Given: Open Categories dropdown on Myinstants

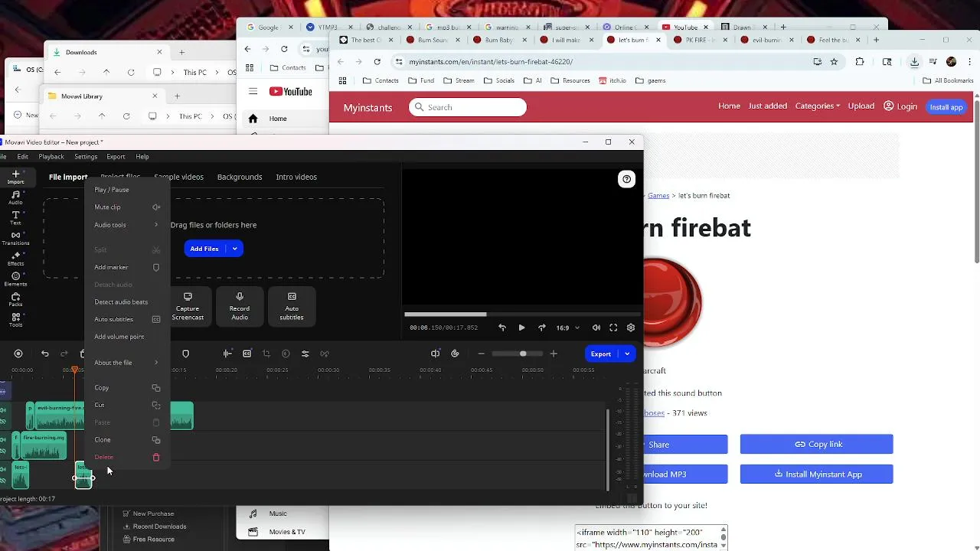Looking at the screenshot, I should point(817,106).
